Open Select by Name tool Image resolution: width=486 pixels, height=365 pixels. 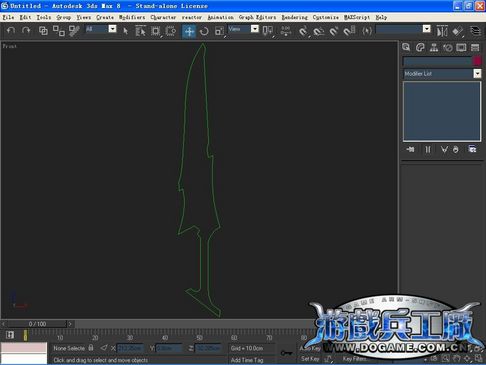click(x=140, y=31)
